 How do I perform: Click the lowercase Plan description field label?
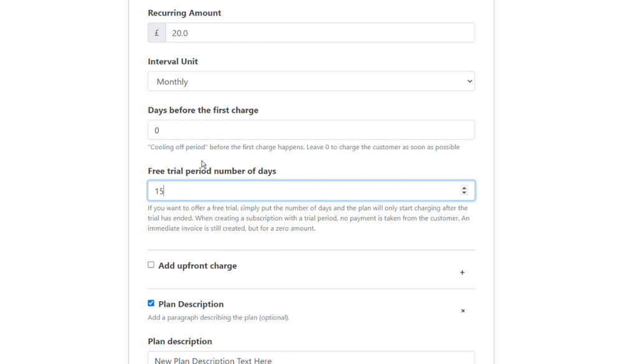pyautogui.click(x=179, y=342)
